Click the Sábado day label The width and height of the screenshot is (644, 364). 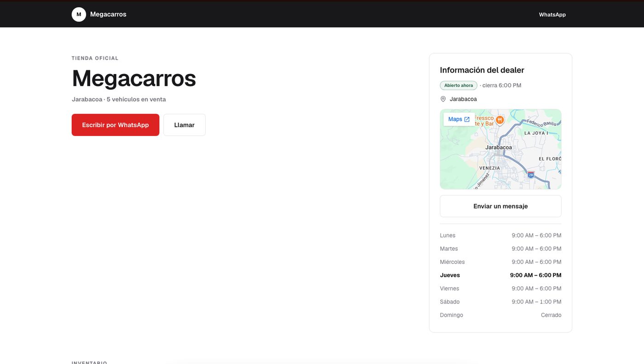click(450, 302)
